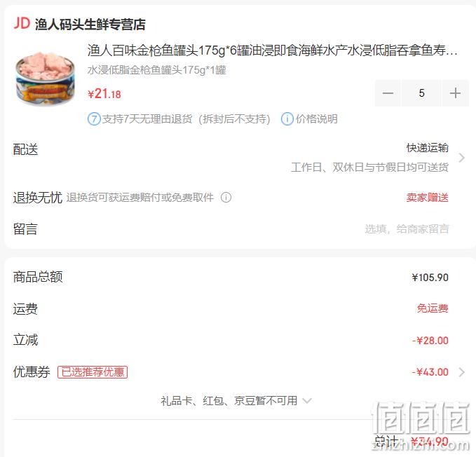Select the 快递运输 delivery method

[x=428, y=148]
